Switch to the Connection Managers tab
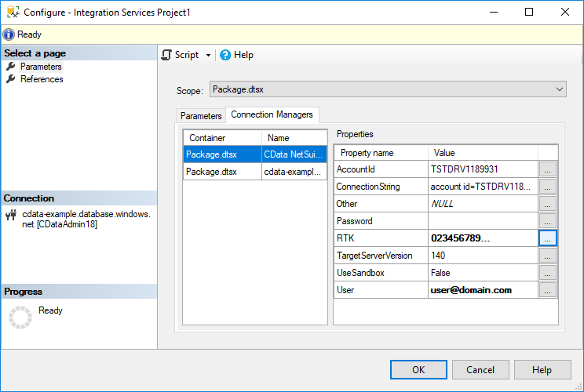The image size is (584, 392). click(x=272, y=114)
